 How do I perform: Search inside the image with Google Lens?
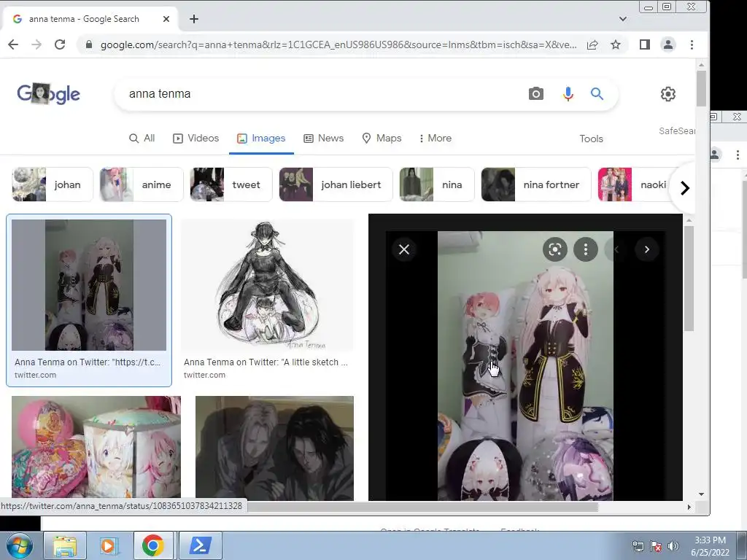pos(554,249)
